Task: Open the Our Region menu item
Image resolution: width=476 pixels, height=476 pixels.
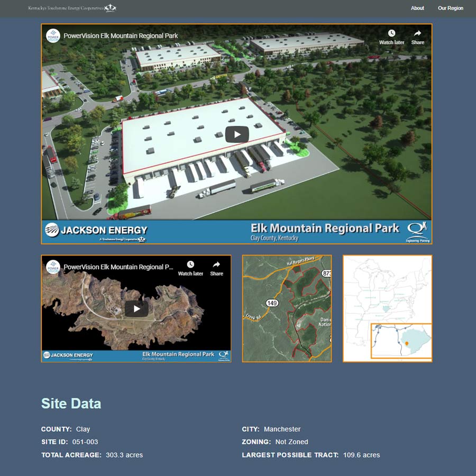Action: pos(451,8)
